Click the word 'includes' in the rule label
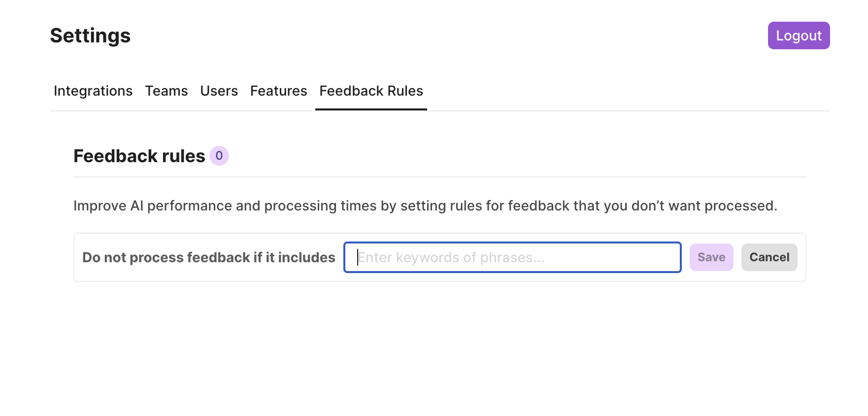The width and height of the screenshot is (868, 416). pos(306,257)
